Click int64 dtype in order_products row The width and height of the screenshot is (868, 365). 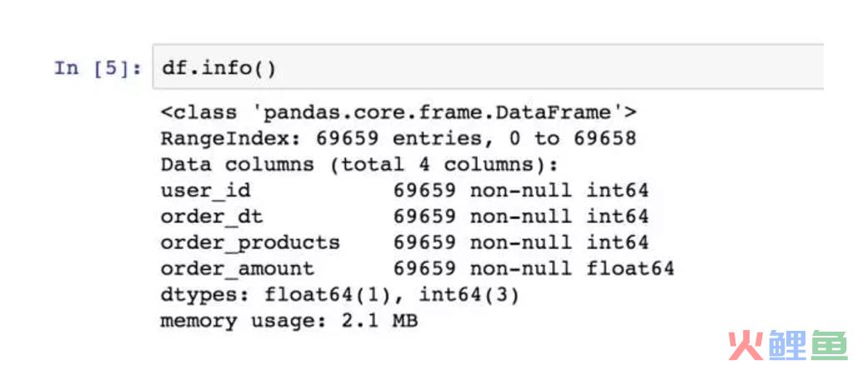pos(618,242)
